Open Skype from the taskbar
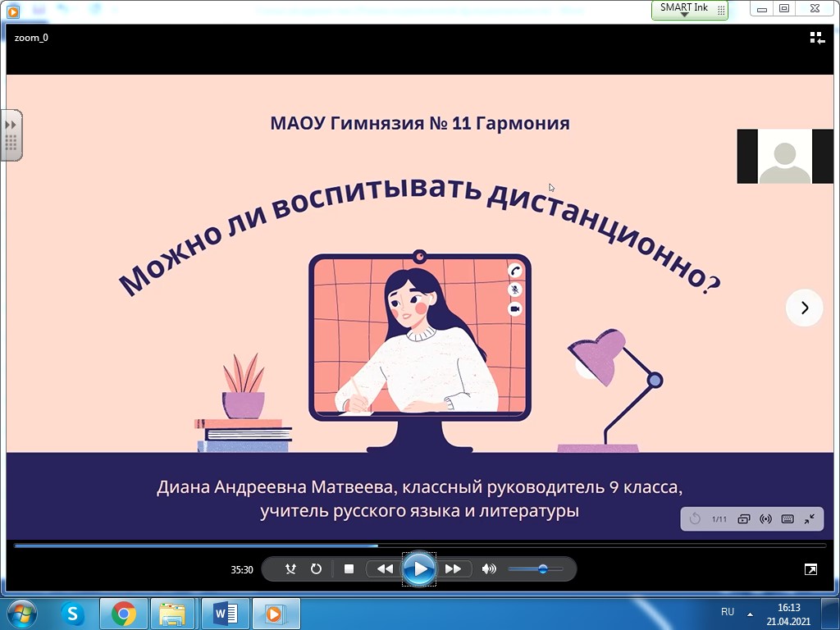Screen dimensions: 840x630 [73, 613]
